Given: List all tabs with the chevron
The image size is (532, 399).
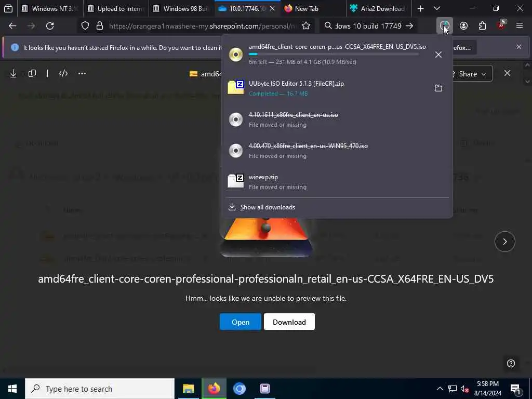Looking at the screenshot, I should coord(437,8).
